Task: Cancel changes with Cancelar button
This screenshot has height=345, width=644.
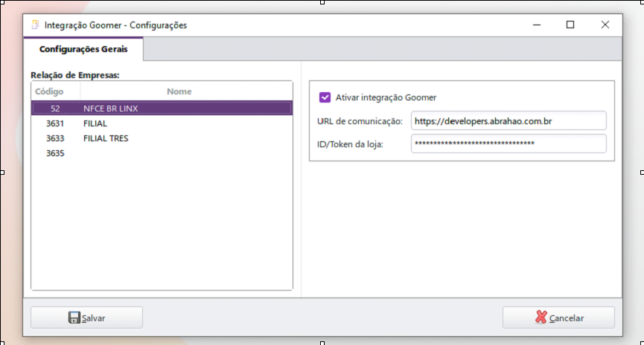Action: [558, 317]
